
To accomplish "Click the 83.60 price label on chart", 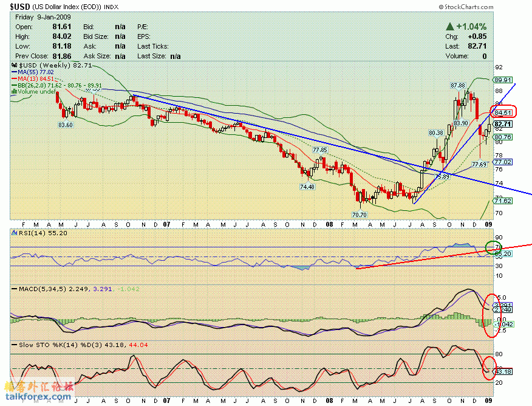I will pyautogui.click(x=66, y=125).
